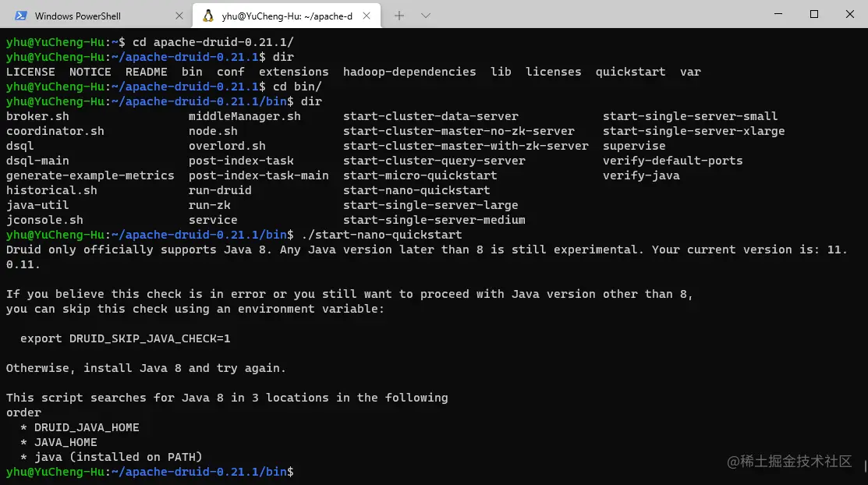Image resolution: width=868 pixels, height=485 pixels.
Task: Click the quickstart directory name
Action: point(630,72)
